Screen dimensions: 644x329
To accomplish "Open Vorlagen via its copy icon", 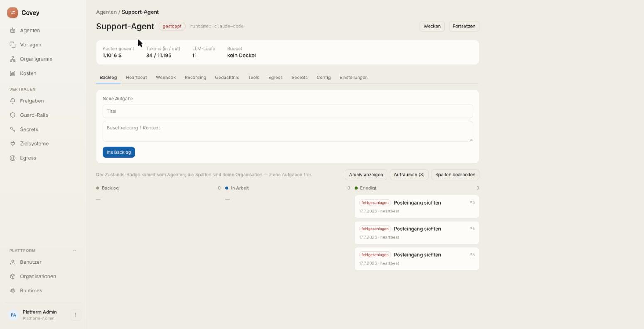I will (12, 45).
